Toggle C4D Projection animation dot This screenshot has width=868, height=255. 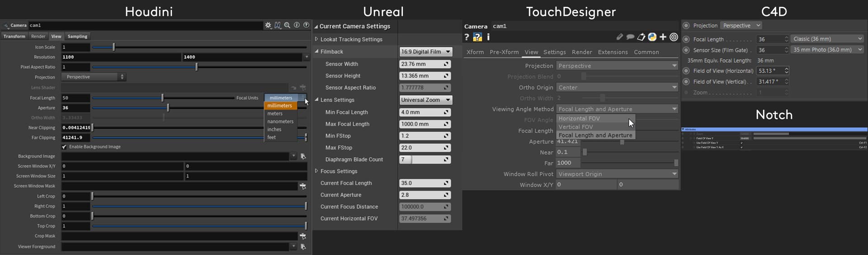pos(686,26)
